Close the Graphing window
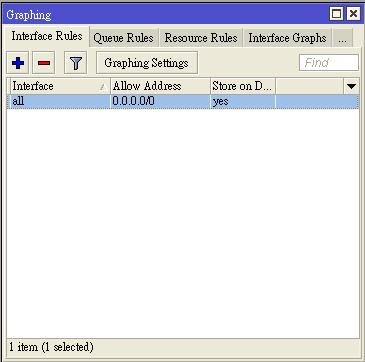365x362 pixels. click(353, 14)
